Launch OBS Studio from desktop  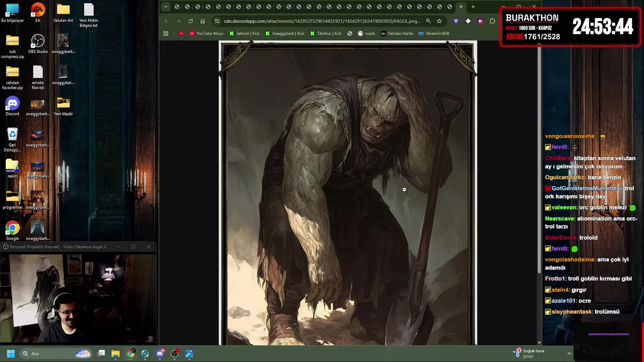pyautogui.click(x=38, y=44)
